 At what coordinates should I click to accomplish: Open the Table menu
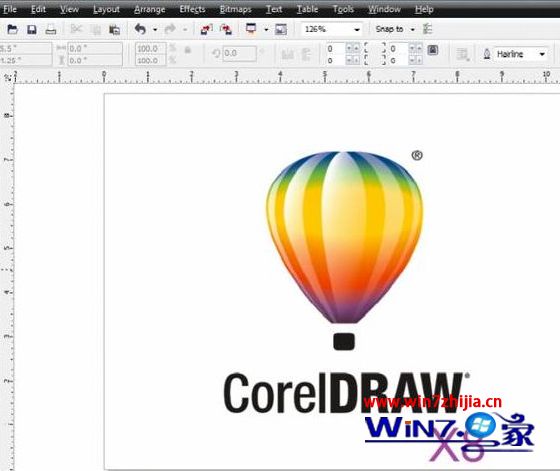pos(307,9)
